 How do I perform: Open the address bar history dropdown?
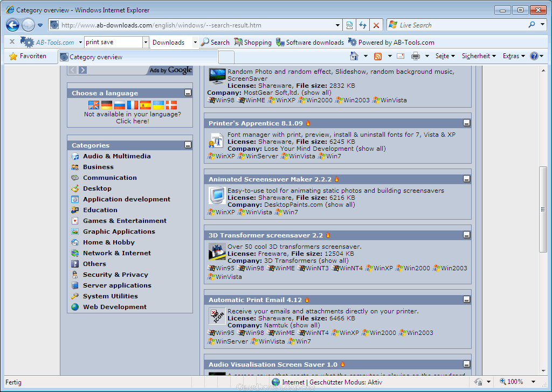point(337,25)
